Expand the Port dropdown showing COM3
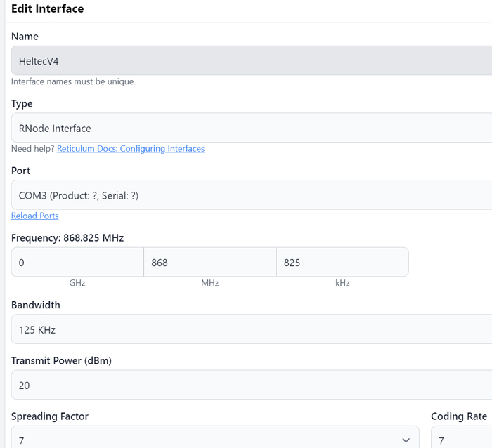Image resolution: width=492 pixels, height=448 pixels. click(x=246, y=196)
